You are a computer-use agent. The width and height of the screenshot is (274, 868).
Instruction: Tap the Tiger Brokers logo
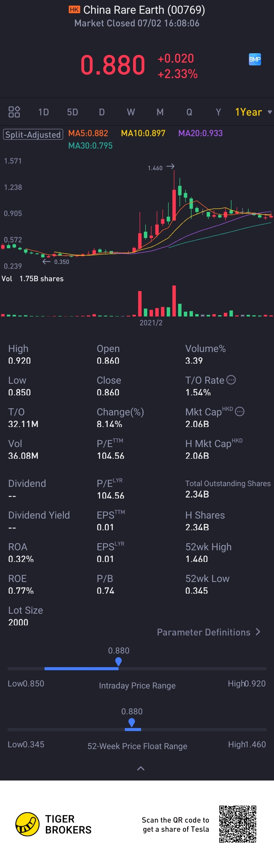click(x=27, y=824)
